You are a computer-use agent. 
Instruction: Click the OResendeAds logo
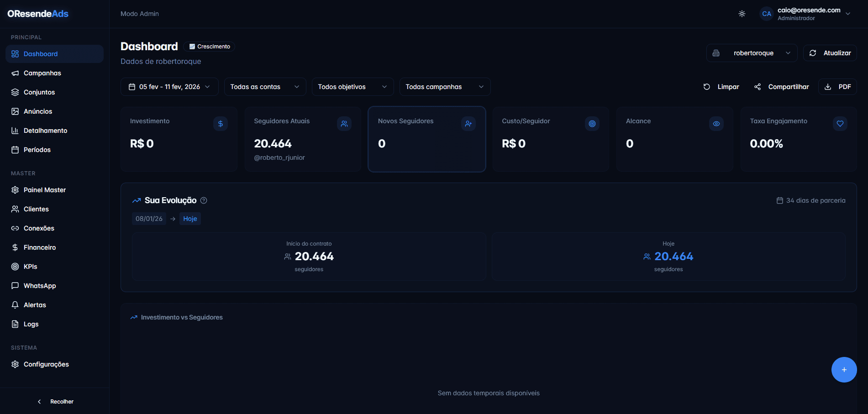pos(38,14)
